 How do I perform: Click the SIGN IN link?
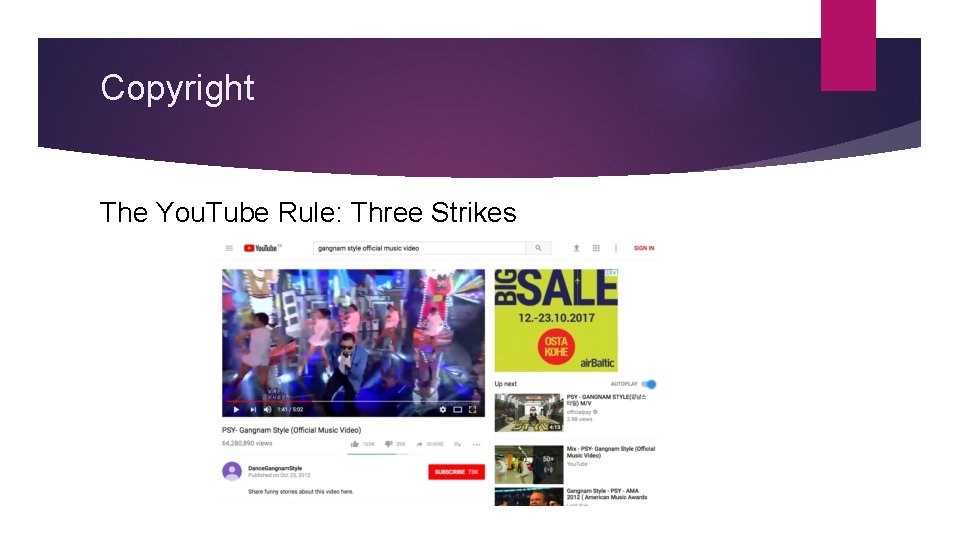[643, 248]
